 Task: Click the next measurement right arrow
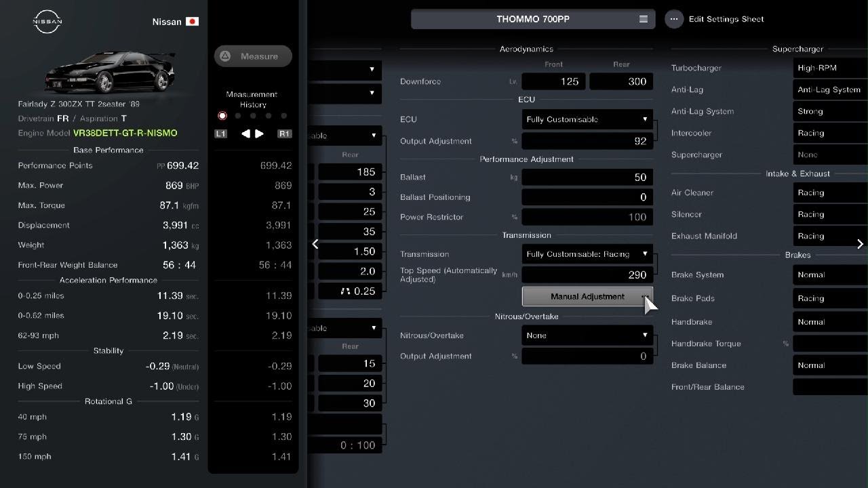point(260,134)
